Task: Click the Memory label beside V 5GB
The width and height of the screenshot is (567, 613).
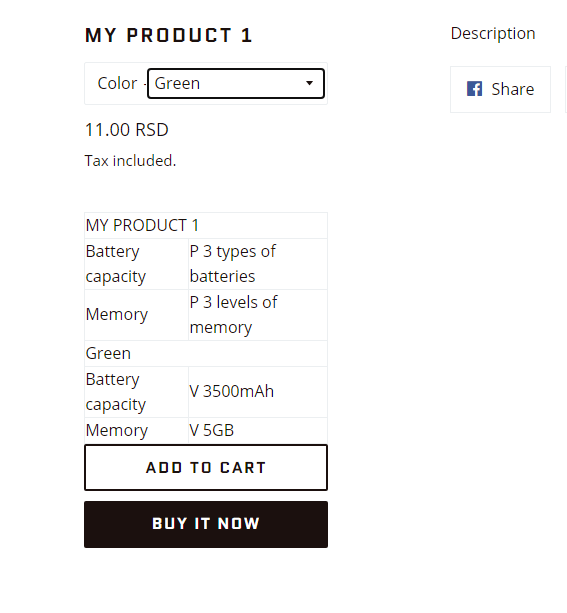Action: tap(136, 430)
